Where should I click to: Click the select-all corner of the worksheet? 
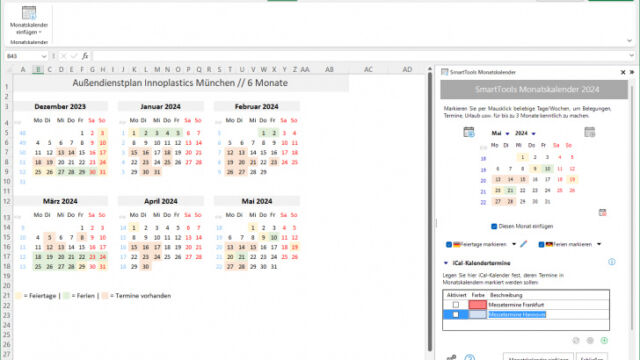9,70
